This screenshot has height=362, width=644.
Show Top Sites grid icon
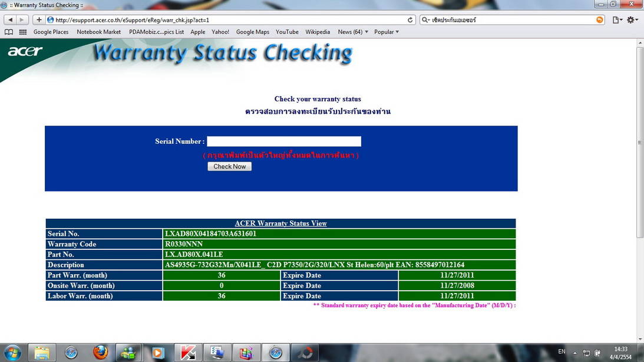[23, 32]
